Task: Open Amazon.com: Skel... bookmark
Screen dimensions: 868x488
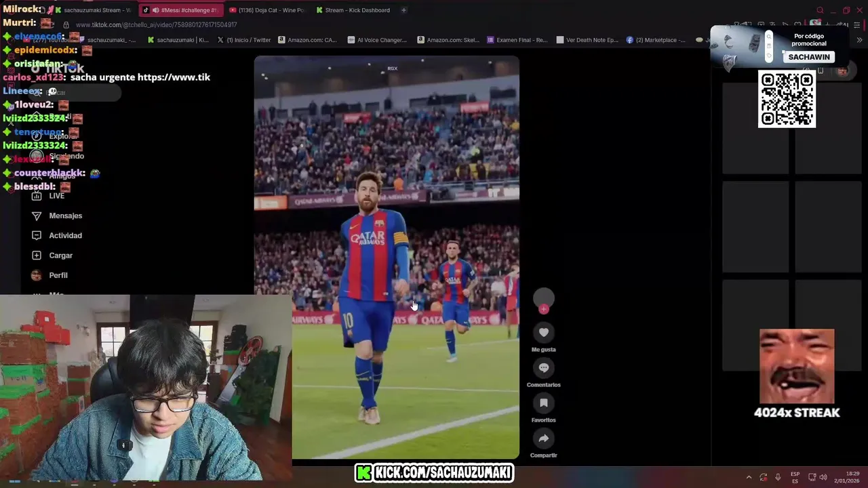Action: 448,40
